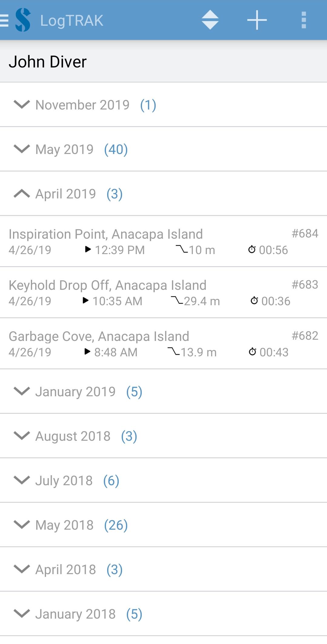The width and height of the screenshot is (327, 644).
Task: Tap the Scubapro S logo
Action: 23,20
